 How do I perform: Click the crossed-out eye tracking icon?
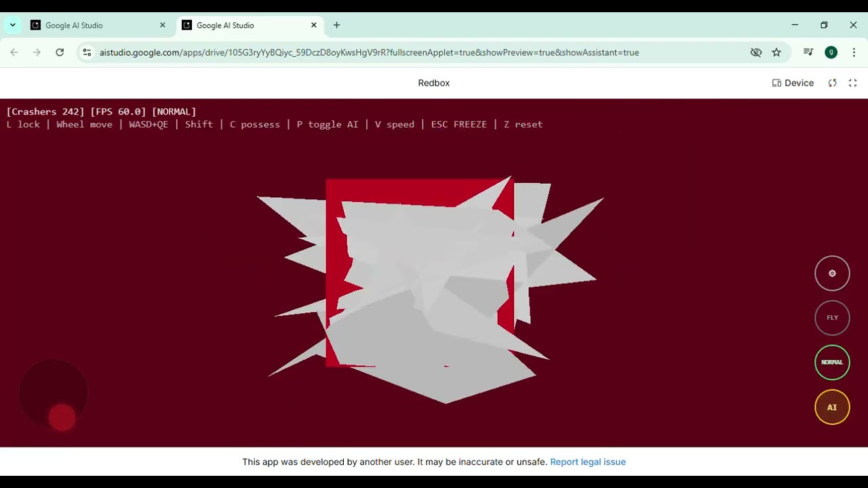(756, 52)
